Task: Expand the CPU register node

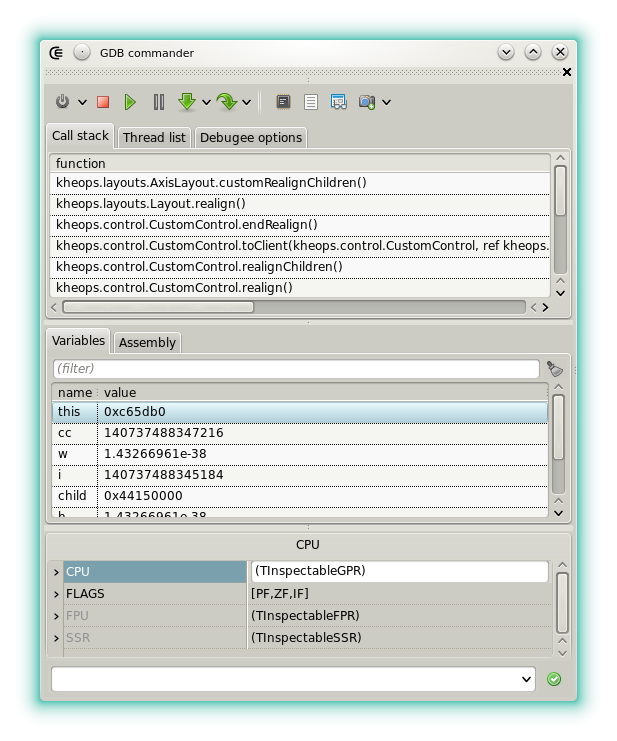Action: 56,572
